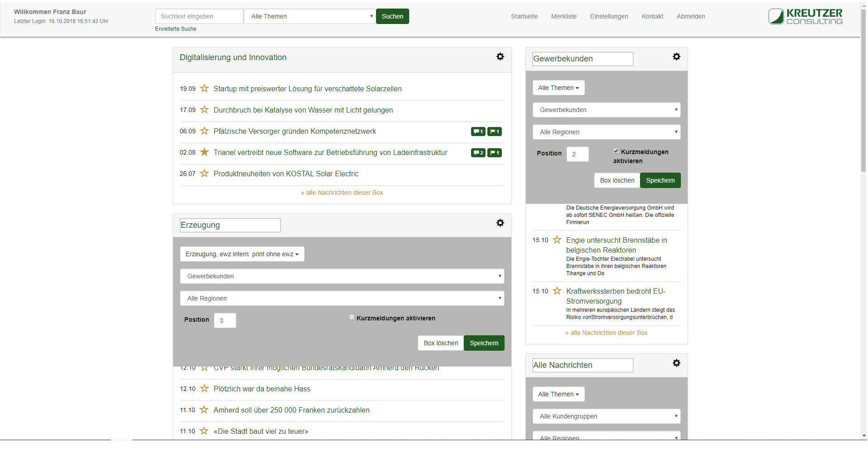Expand Alle Regionen dropdown in Erzeugung box
This screenshot has width=868, height=470.
(x=342, y=298)
